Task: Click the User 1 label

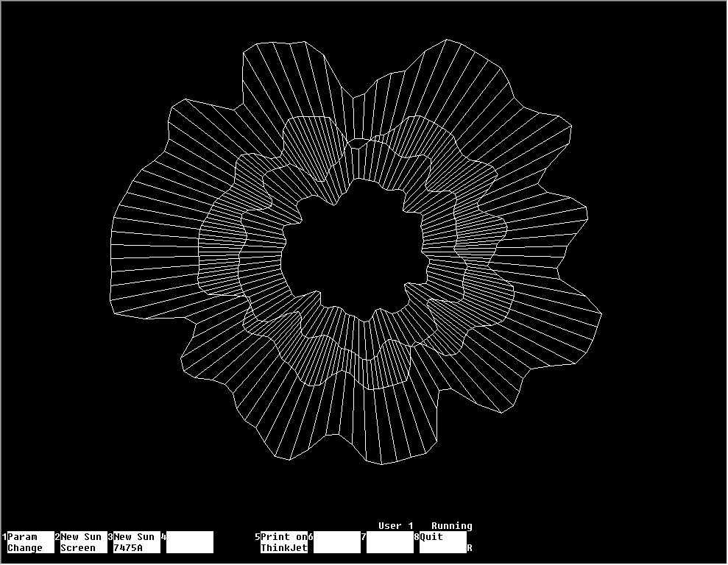Action: [396, 526]
